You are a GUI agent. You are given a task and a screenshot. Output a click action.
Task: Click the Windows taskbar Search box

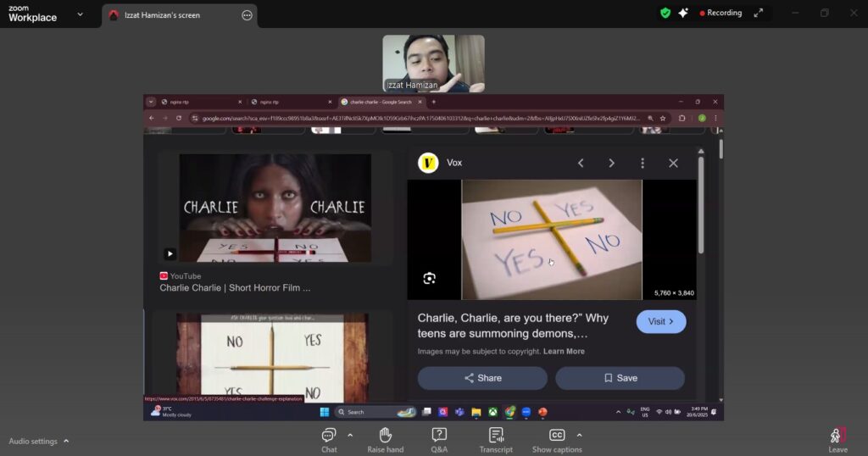click(x=376, y=412)
